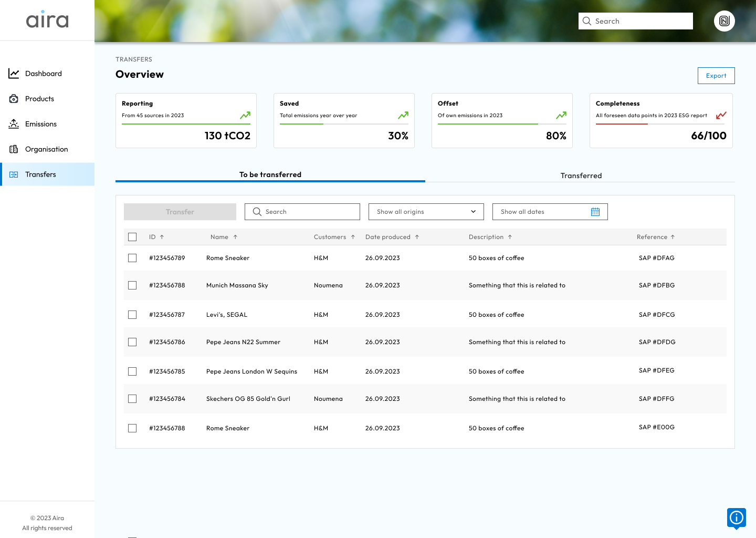Click ID #123456784
The width and height of the screenshot is (756, 538).
[167, 399]
